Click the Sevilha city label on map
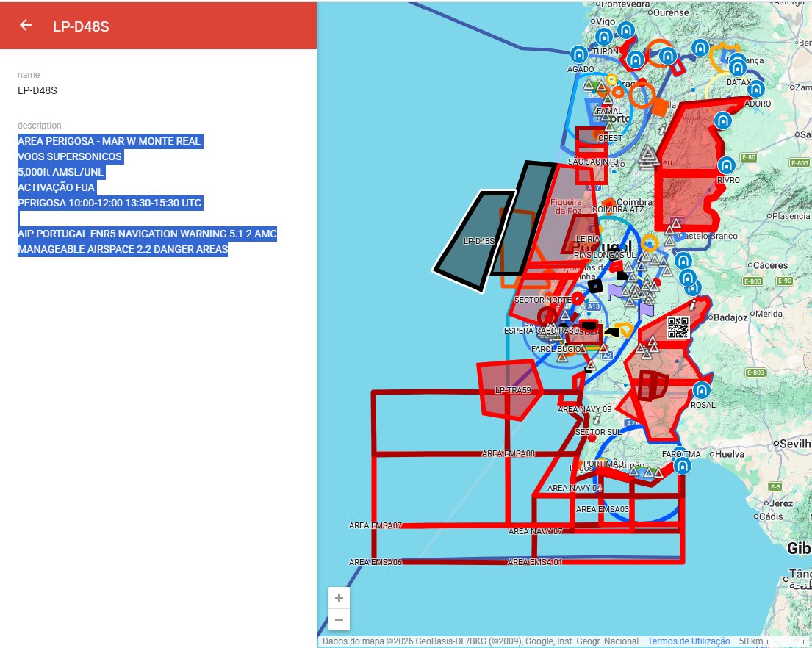This screenshot has height=648, width=812. click(795, 444)
